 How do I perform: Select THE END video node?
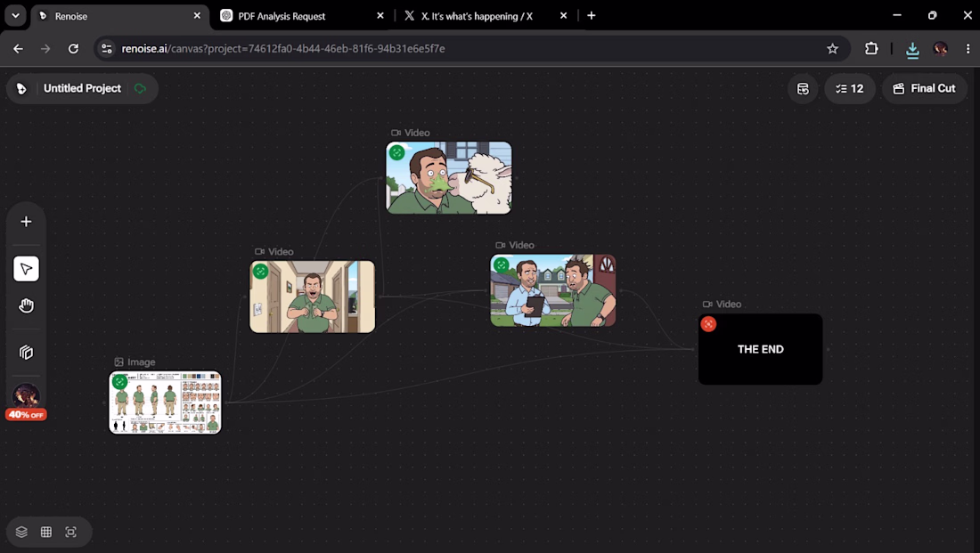pos(761,349)
